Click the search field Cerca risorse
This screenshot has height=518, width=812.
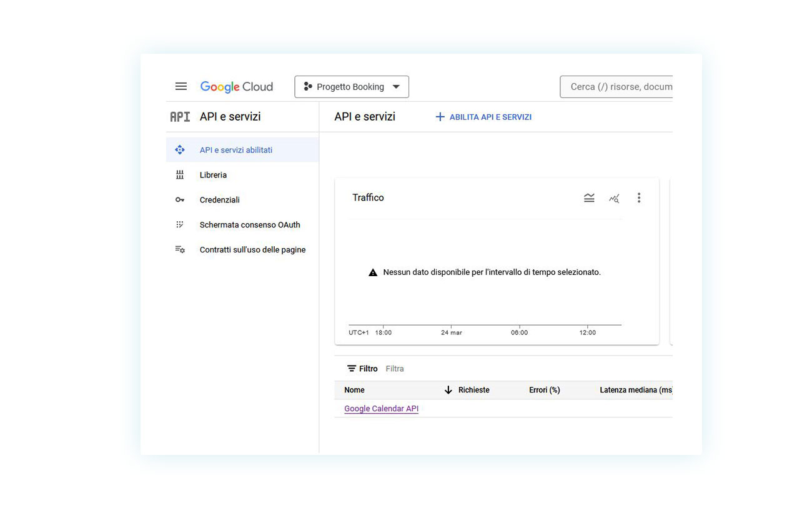pyautogui.click(x=616, y=87)
